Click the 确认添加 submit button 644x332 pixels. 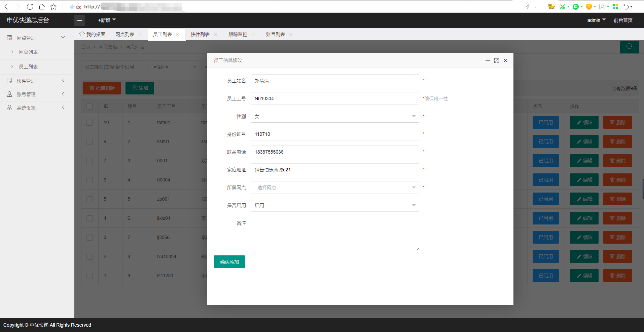coord(229,262)
